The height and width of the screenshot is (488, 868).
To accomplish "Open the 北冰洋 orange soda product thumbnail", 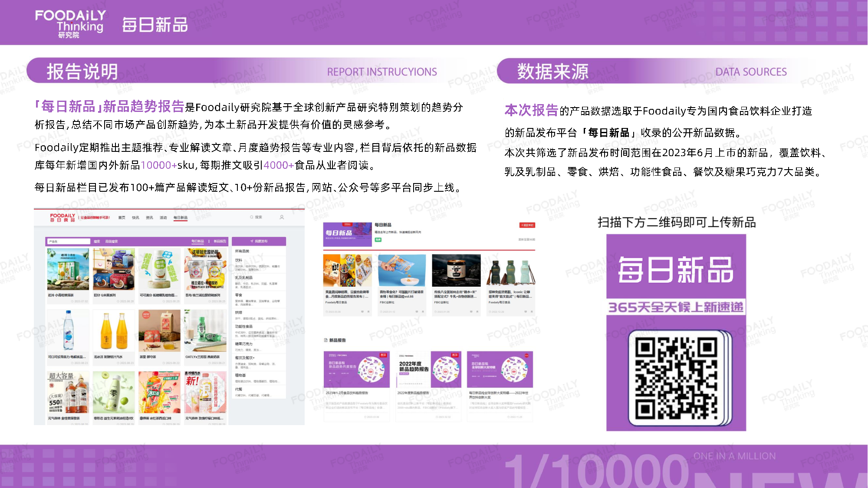I will tap(114, 331).
